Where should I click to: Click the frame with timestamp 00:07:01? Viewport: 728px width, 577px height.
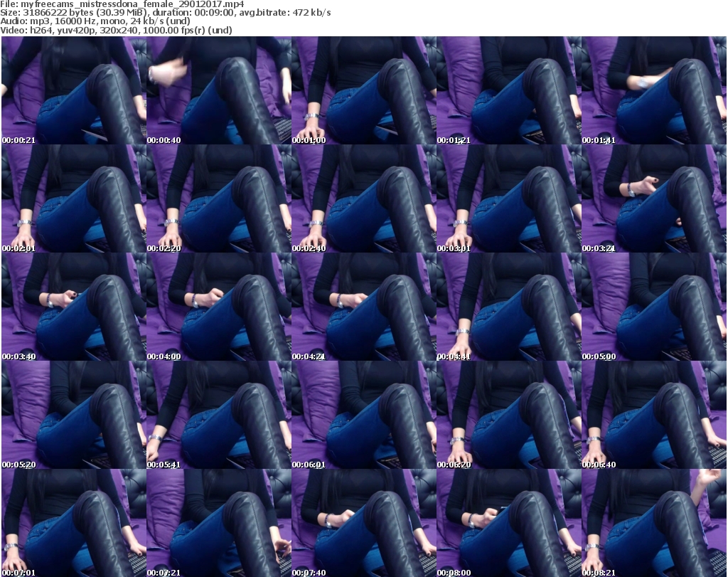click(x=74, y=523)
